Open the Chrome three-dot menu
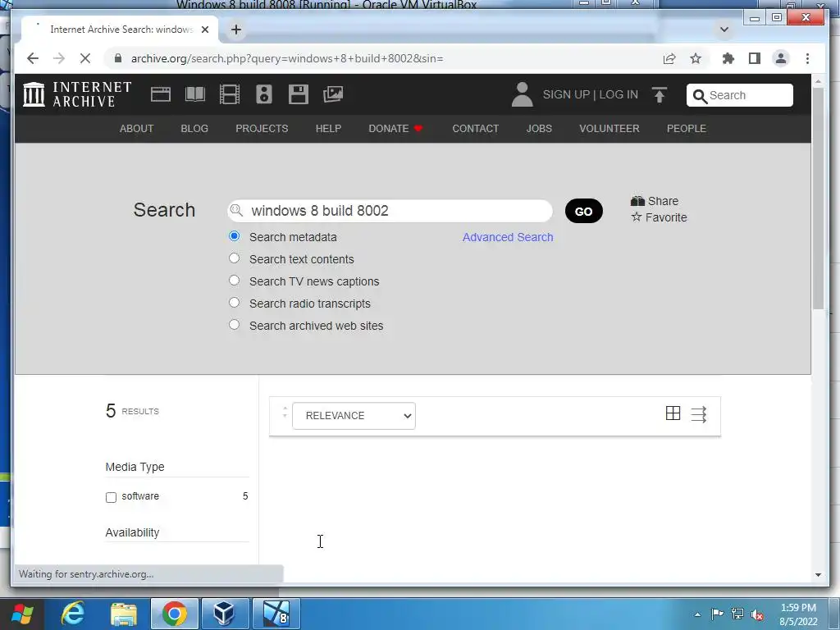840x630 pixels. pyautogui.click(x=807, y=58)
